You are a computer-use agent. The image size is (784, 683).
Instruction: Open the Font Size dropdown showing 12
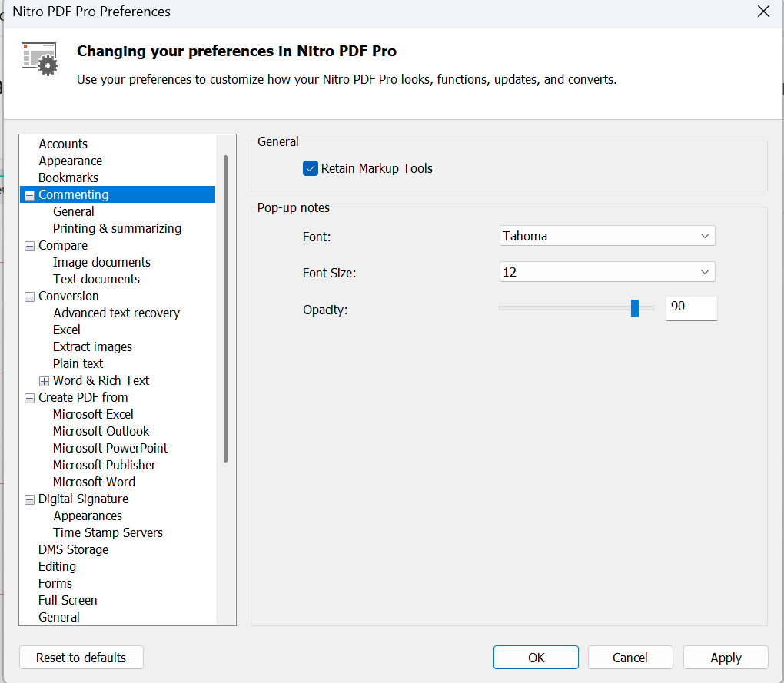(607, 272)
